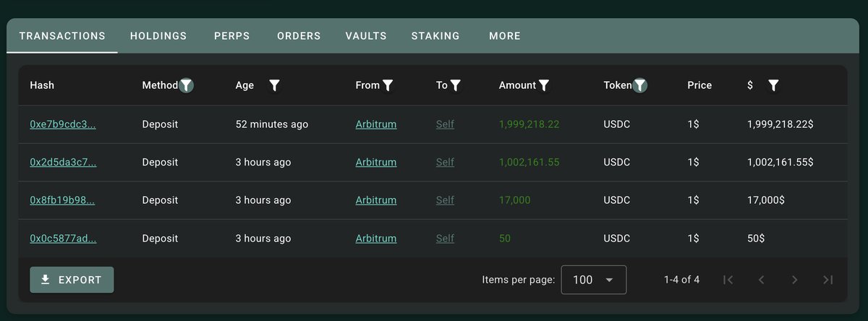
Task: Open the To column filter icon
Action: 456,85
